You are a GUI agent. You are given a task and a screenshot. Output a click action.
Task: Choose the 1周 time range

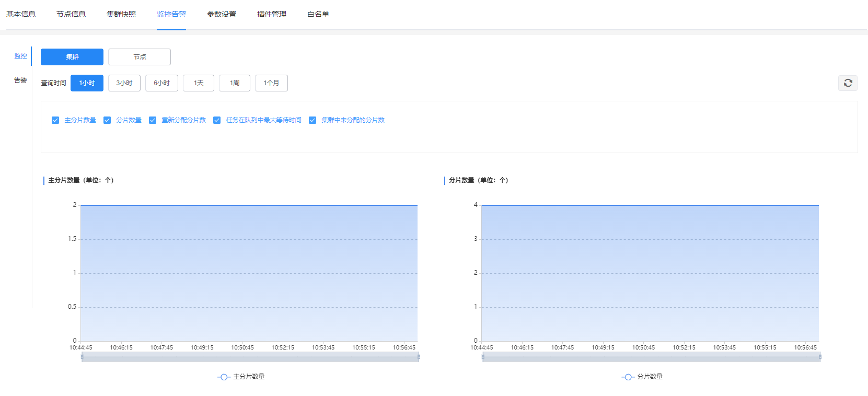click(235, 83)
